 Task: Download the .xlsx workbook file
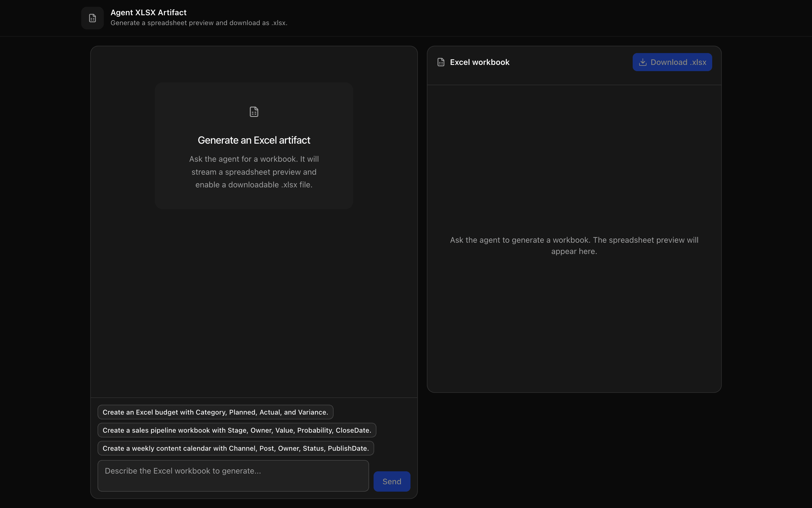point(672,62)
